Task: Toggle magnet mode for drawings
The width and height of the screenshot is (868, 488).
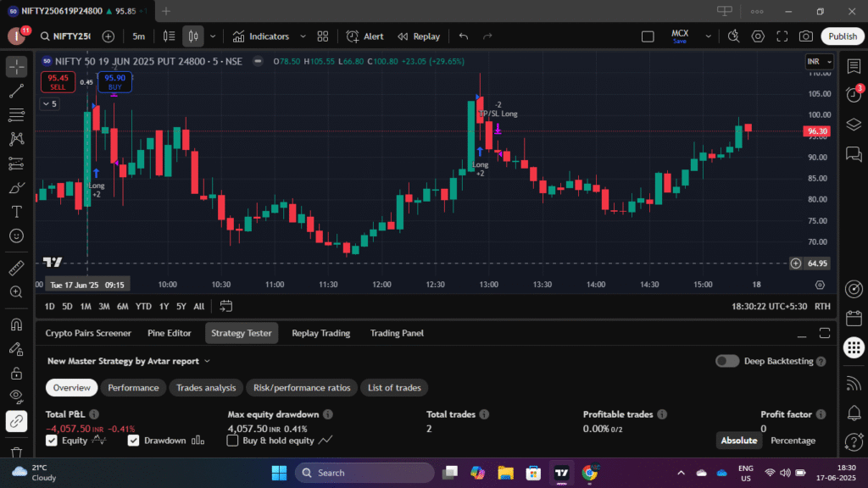Action: pyautogui.click(x=17, y=324)
